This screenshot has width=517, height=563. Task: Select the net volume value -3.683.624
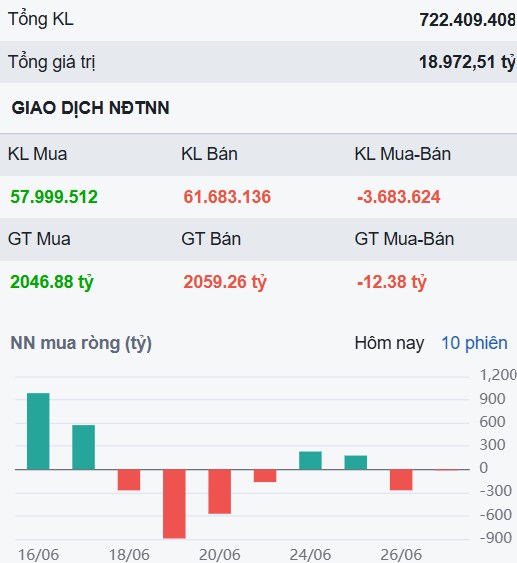[x=399, y=197]
